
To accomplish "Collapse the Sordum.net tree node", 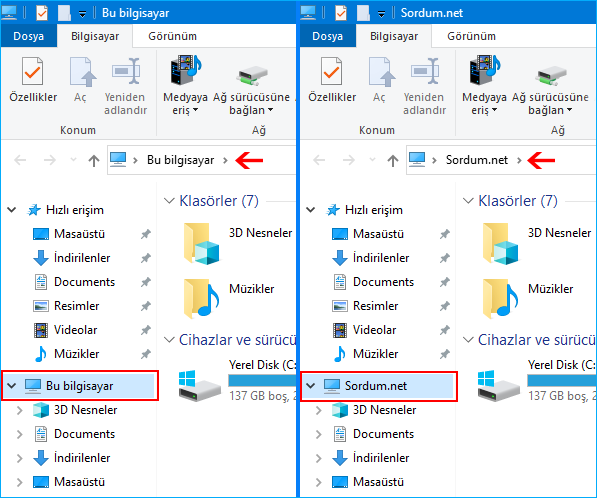I will (x=311, y=386).
